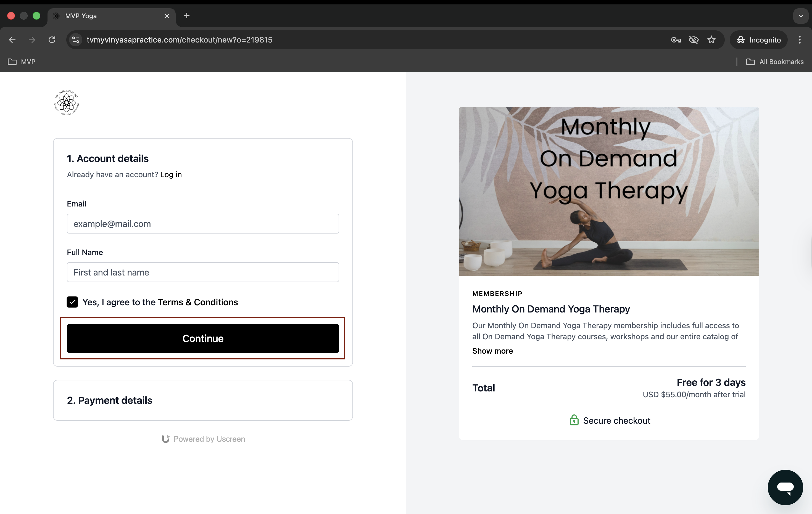This screenshot has height=514, width=812.
Task: Open the saved passwords key icon
Action: coord(676,40)
